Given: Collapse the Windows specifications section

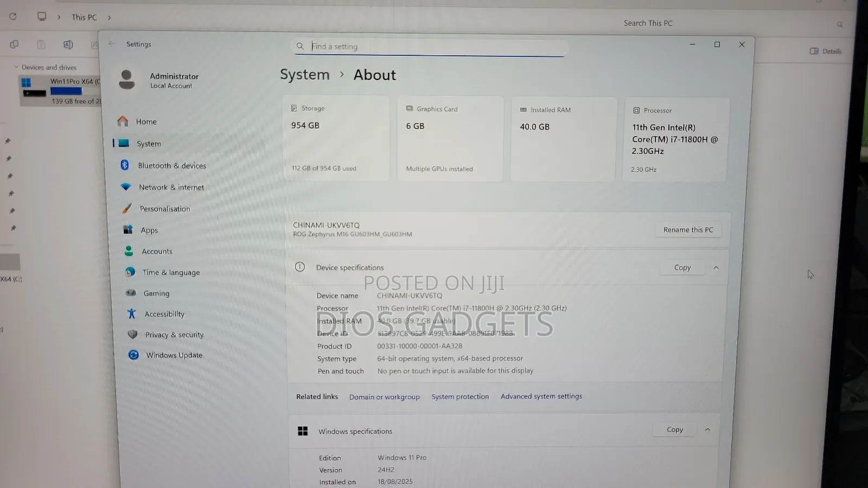Looking at the screenshot, I should (707, 429).
